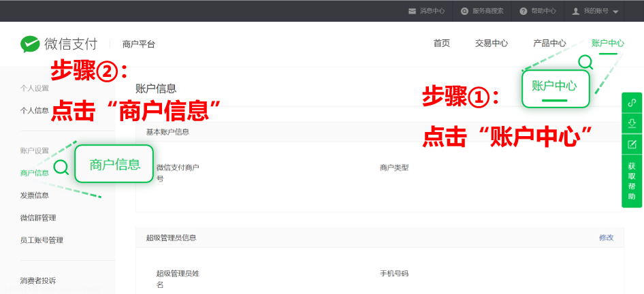Click the 微信支付 green logo
644x294 pixels.
click(x=30, y=44)
